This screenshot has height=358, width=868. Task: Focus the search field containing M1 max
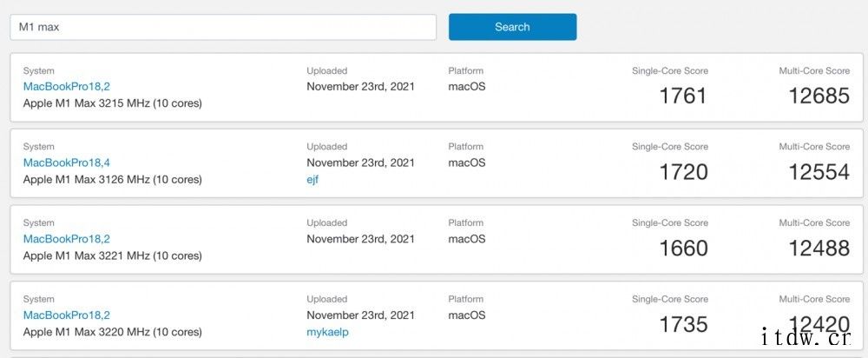click(223, 27)
